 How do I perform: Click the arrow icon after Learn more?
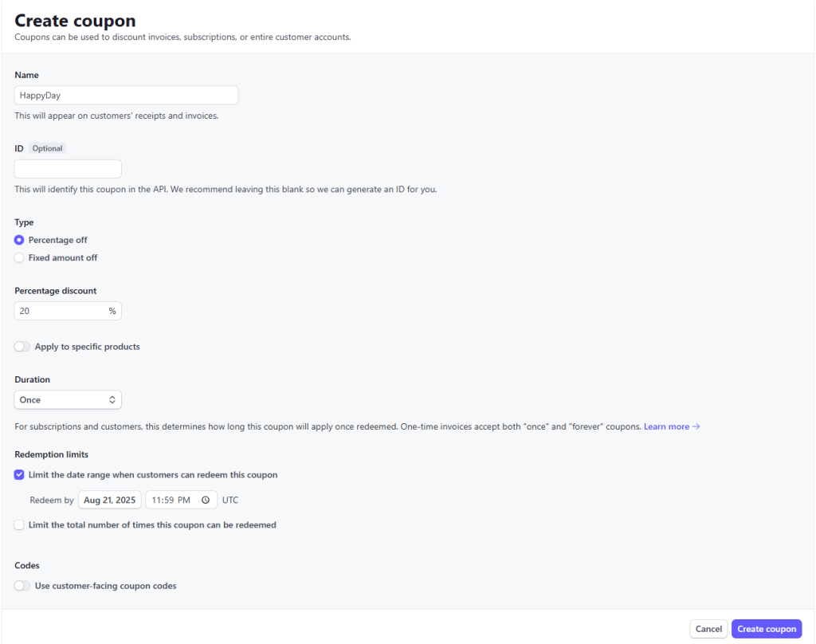[x=698, y=426]
